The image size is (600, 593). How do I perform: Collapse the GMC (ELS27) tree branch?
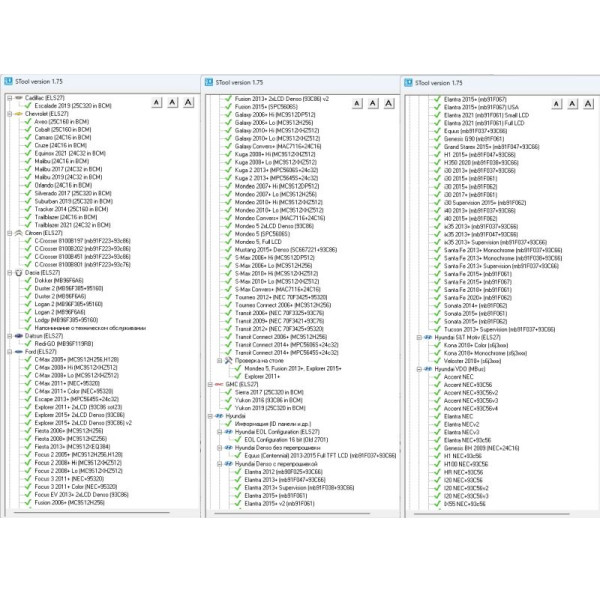(x=207, y=383)
